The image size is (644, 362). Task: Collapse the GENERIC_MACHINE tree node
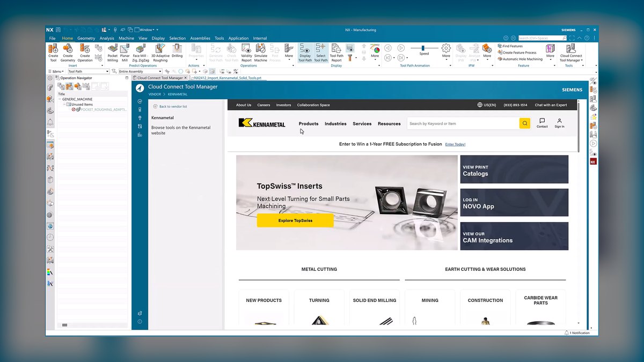click(60, 99)
